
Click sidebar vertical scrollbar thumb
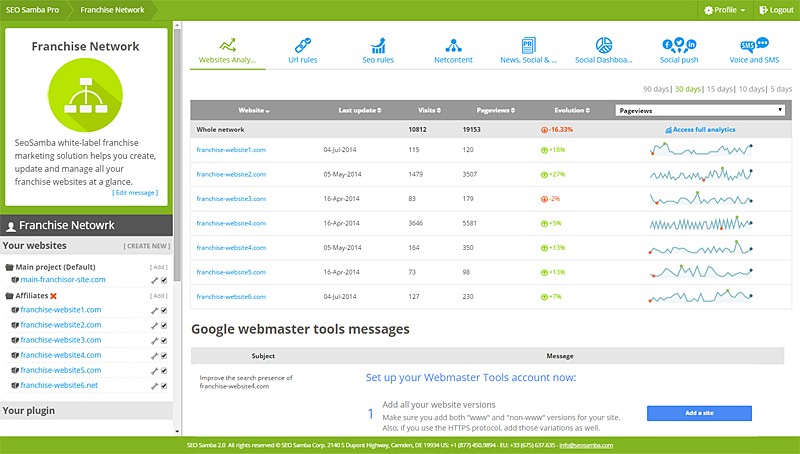pyautogui.click(x=177, y=155)
